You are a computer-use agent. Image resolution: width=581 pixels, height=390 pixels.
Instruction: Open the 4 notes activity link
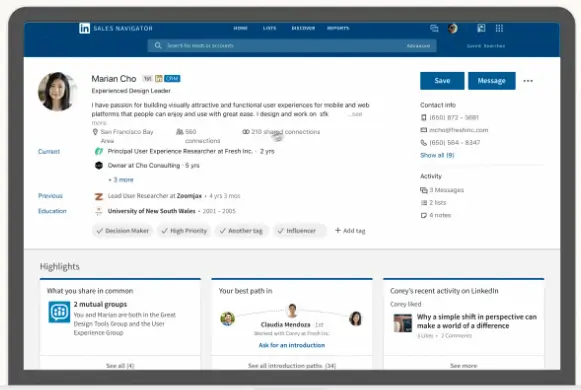click(x=440, y=215)
